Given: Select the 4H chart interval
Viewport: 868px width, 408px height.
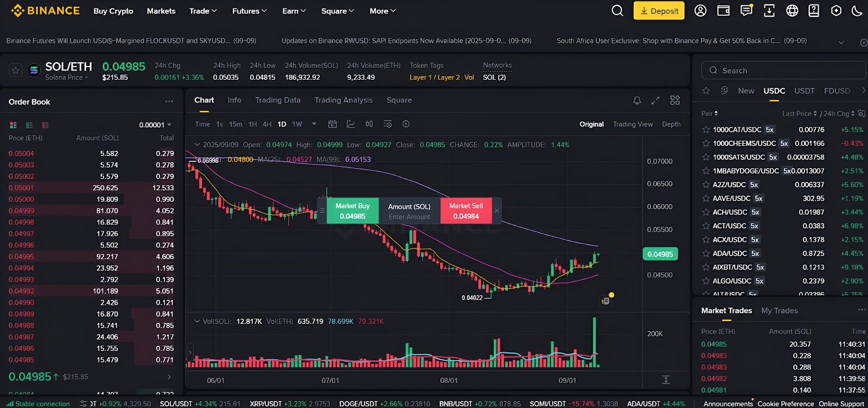Looking at the screenshot, I should [x=267, y=124].
